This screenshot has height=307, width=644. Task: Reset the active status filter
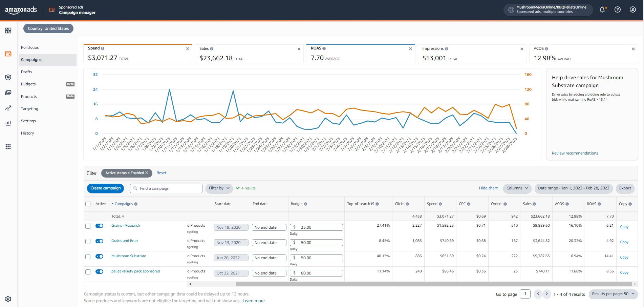[162, 173]
